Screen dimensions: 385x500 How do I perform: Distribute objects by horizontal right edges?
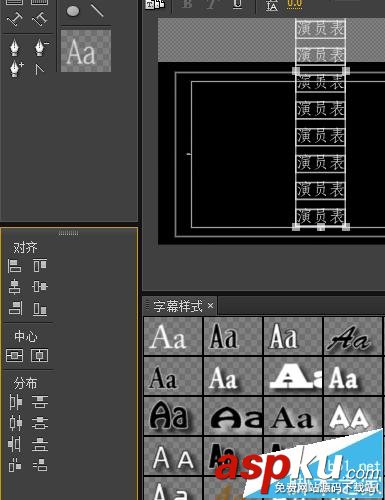(x=14, y=444)
